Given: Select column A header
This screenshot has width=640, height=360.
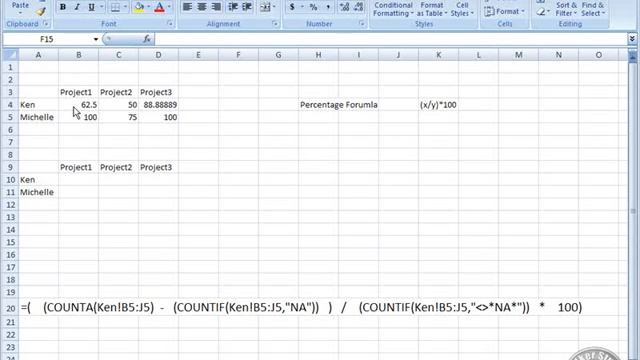Looking at the screenshot, I should tap(38, 55).
